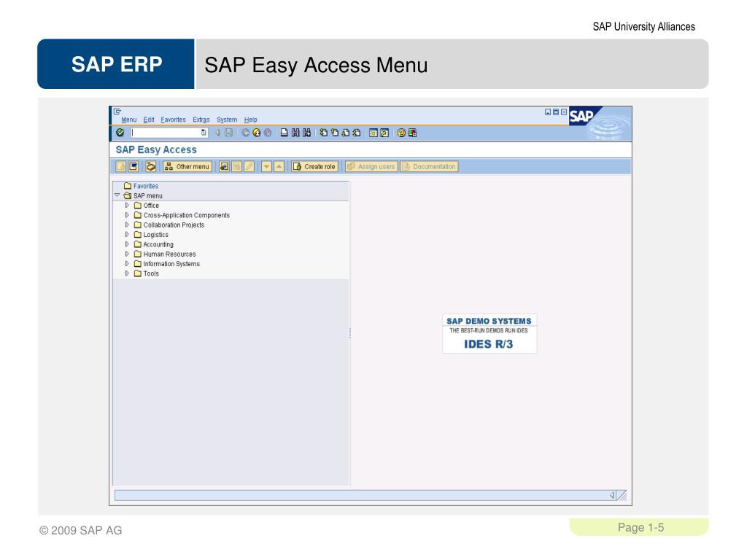Open the Edit menu
Screen dimensions: 747x560
click(149, 120)
